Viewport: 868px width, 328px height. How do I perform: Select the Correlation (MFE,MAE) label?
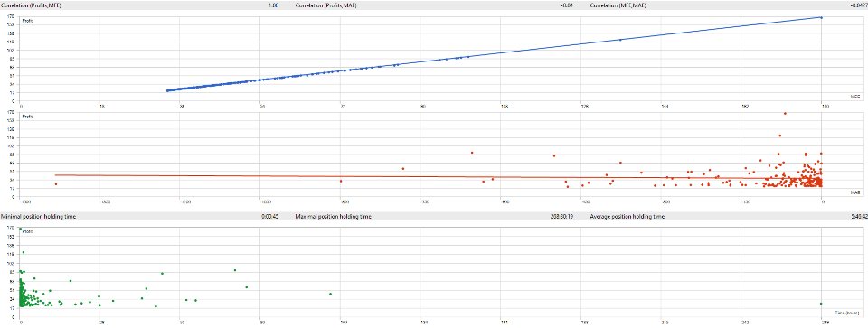[x=618, y=5]
